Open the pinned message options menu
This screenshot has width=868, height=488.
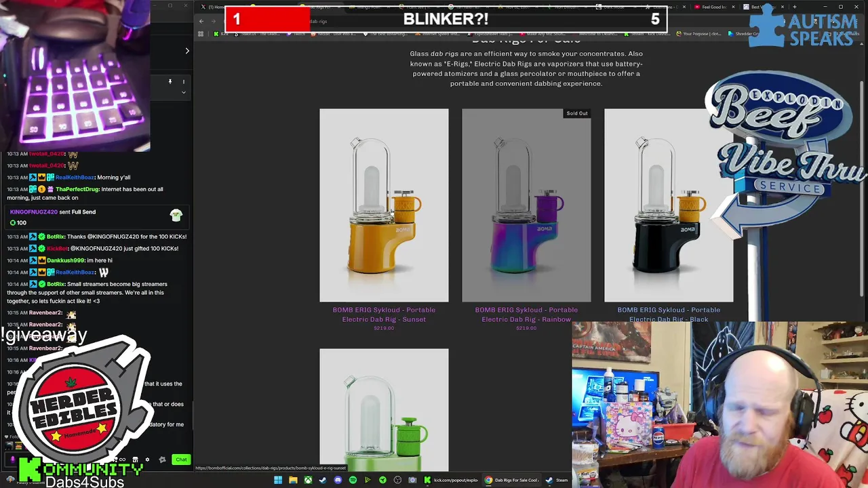tap(183, 82)
